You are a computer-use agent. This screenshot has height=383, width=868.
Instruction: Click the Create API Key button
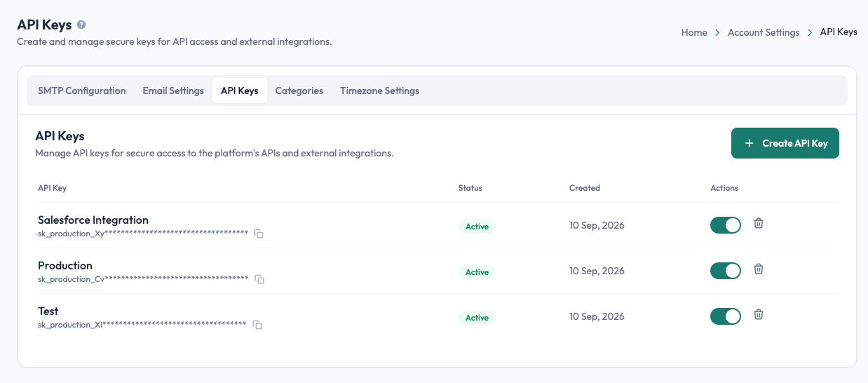785,143
